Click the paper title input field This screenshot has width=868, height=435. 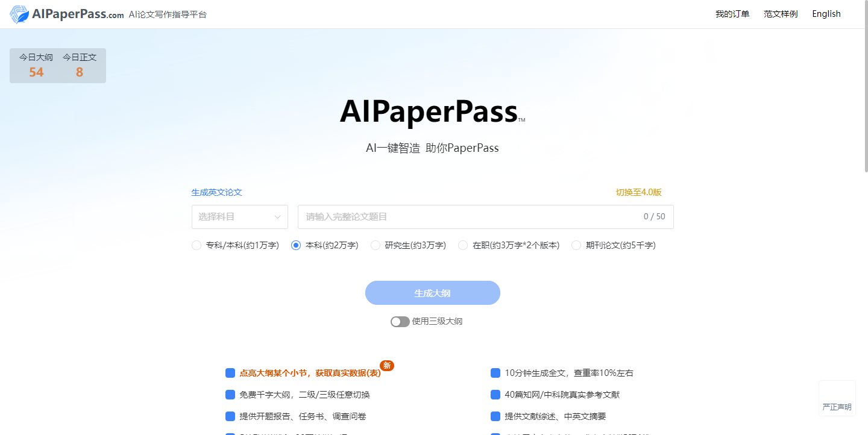coord(486,217)
